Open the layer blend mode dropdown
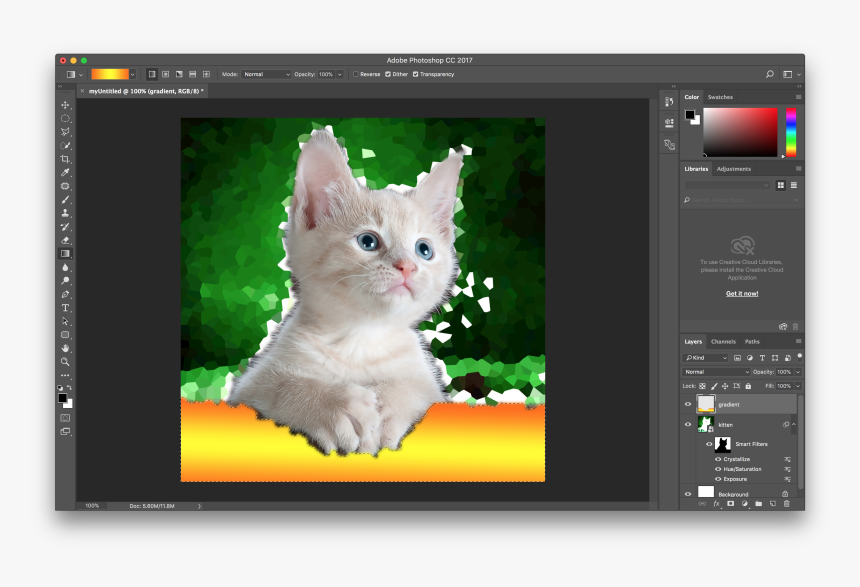Viewport: 860px width, 587px height. [x=716, y=372]
